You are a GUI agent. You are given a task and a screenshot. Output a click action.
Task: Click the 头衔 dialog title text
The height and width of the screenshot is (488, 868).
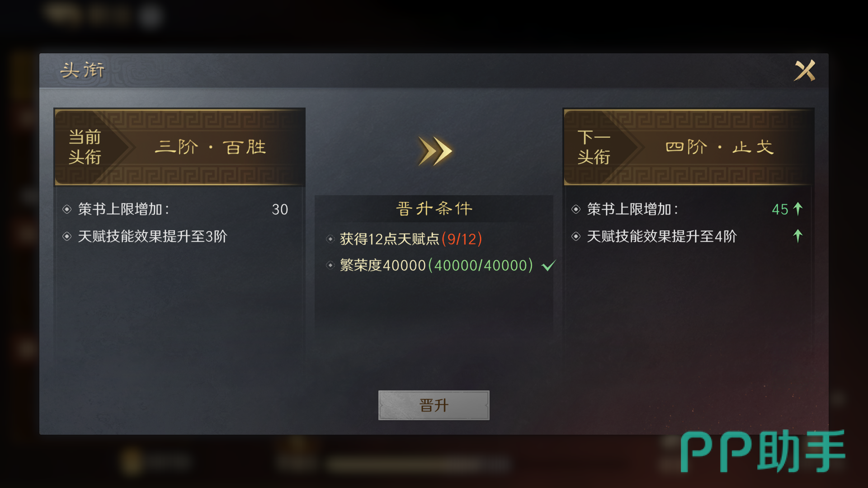(82, 70)
